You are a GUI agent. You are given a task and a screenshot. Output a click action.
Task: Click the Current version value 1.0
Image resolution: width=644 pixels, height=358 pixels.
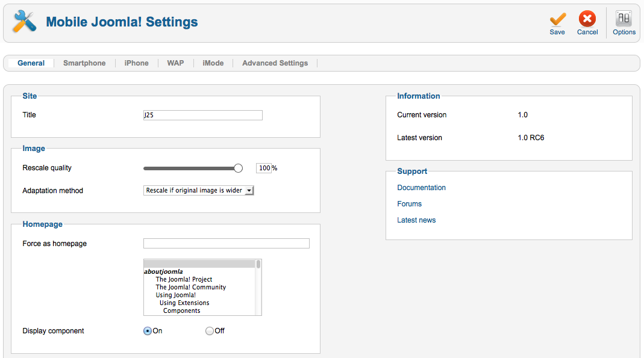522,115
